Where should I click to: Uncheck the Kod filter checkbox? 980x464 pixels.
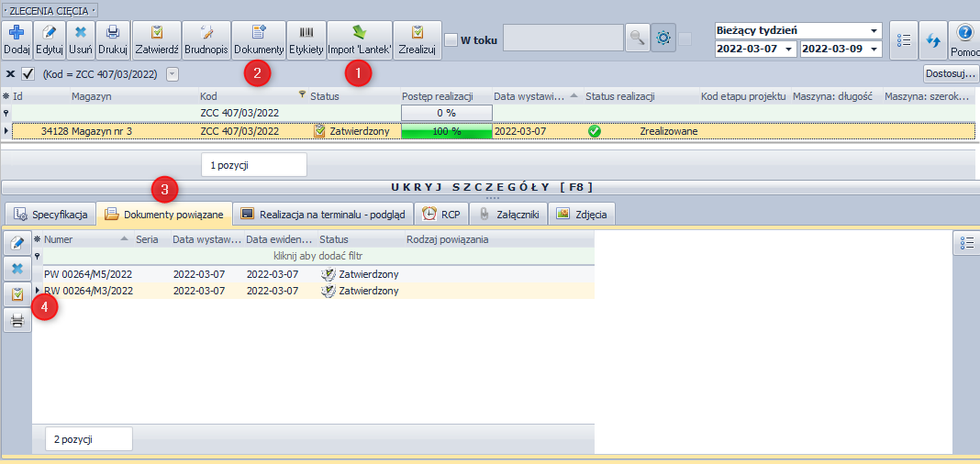28,73
